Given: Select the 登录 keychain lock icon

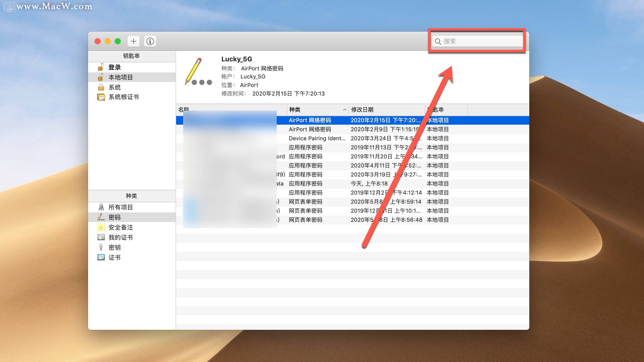Looking at the screenshot, I should (x=101, y=67).
